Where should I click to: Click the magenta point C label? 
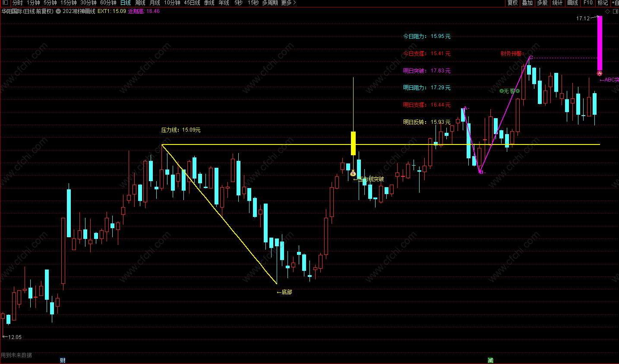pos(531,57)
